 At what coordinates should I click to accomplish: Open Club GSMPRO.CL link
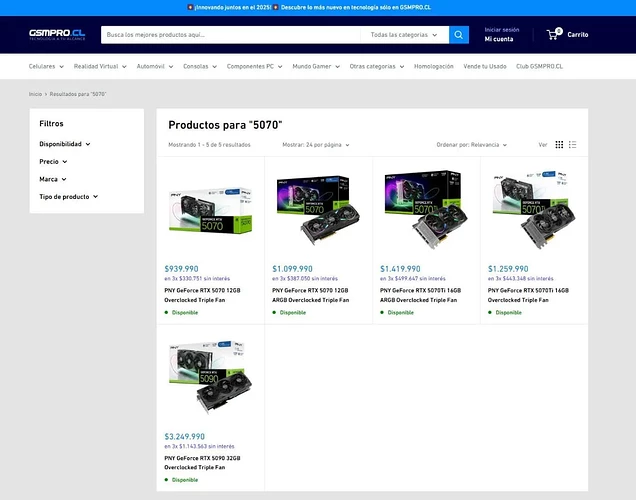pyautogui.click(x=539, y=67)
